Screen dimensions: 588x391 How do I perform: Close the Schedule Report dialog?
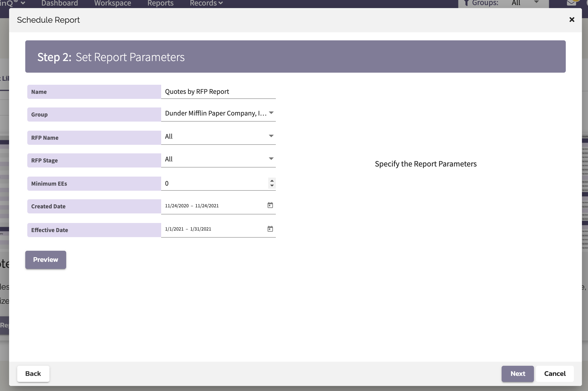pos(572,20)
